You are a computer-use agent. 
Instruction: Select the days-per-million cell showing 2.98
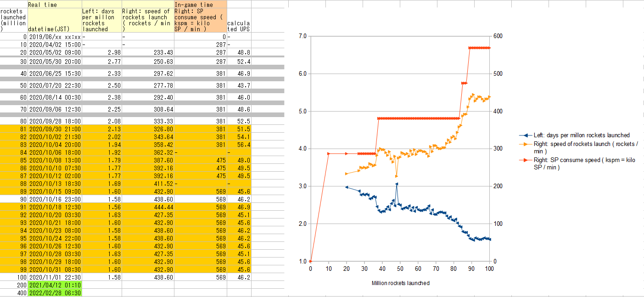(x=101, y=53)
